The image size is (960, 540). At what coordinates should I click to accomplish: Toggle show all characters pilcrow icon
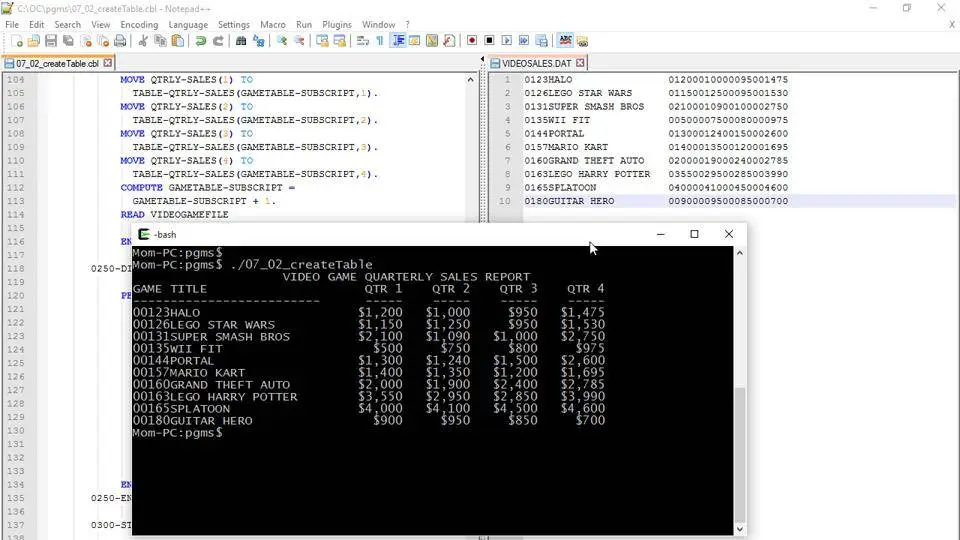[x=380, y=41]
